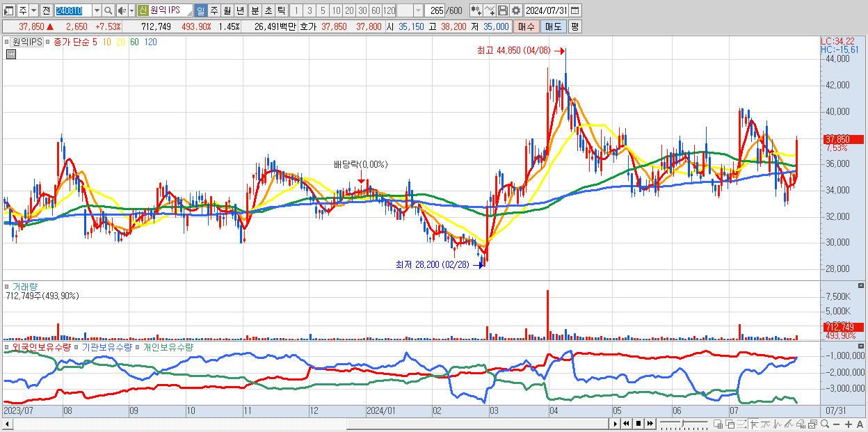
Task: Click the line drawing tool icon in top toolbar
Action: pyautogui.click(x=490, y=10)
